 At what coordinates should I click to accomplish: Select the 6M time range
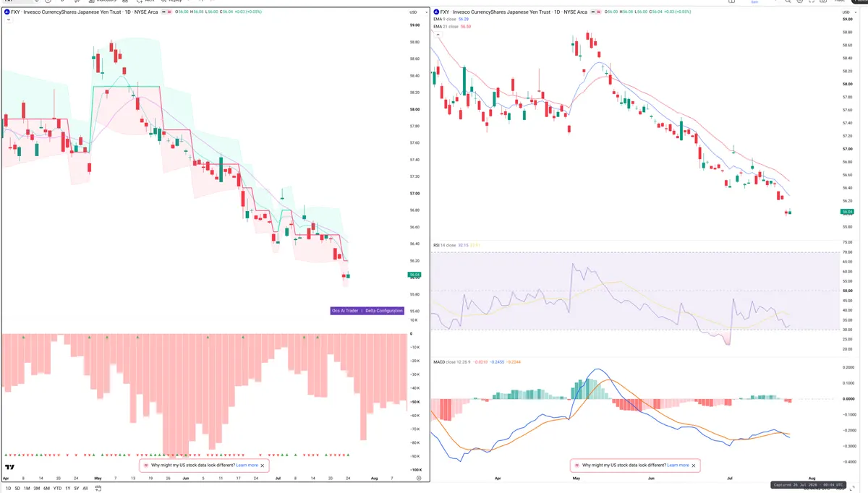(46, 488)
